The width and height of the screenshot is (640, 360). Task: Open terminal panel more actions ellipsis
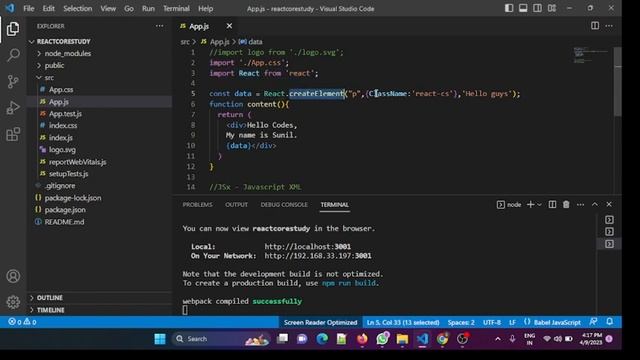pyautogui.click(x=580, y=204)
